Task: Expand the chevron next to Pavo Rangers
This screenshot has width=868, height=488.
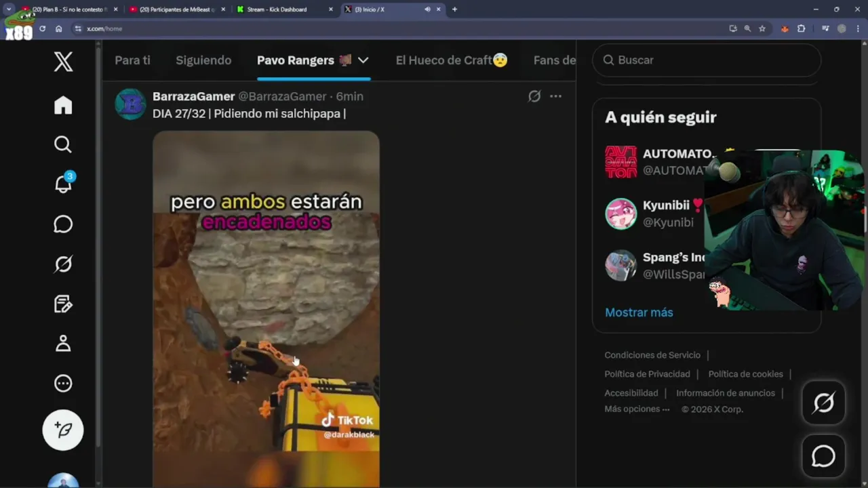Action: click(x=363, y=60)
